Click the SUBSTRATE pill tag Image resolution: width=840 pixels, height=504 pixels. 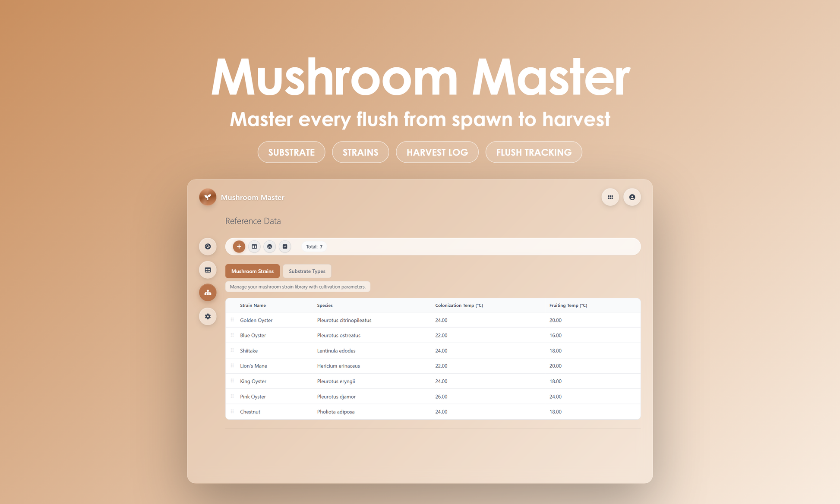(291, 152)
